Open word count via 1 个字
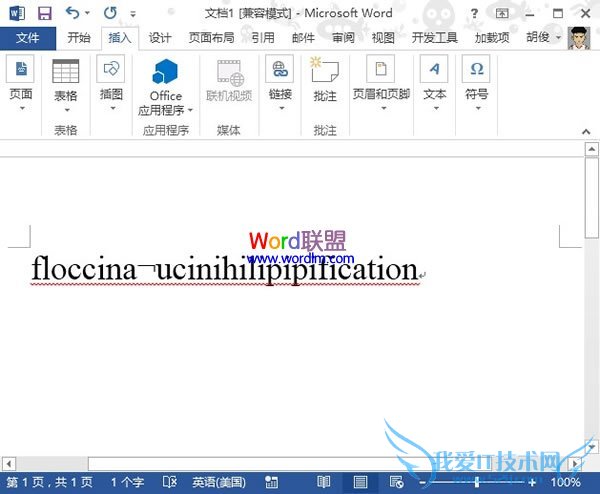Screen dimensions: 600x494 (x=127, y=482)
